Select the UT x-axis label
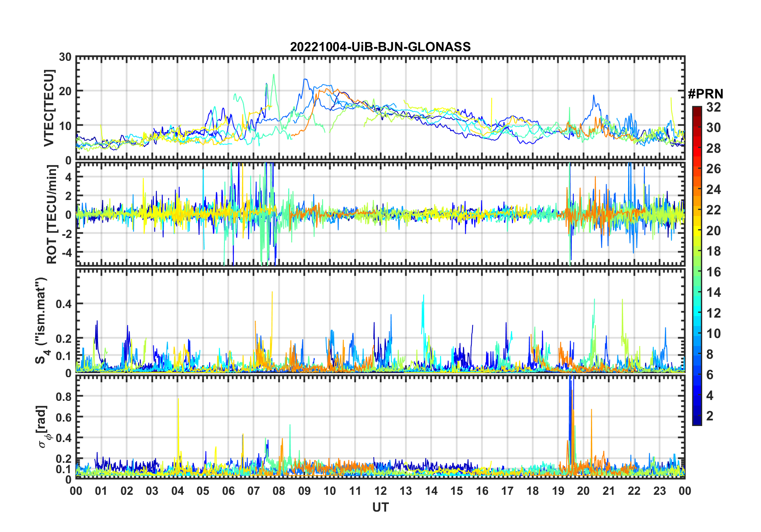 380,508
